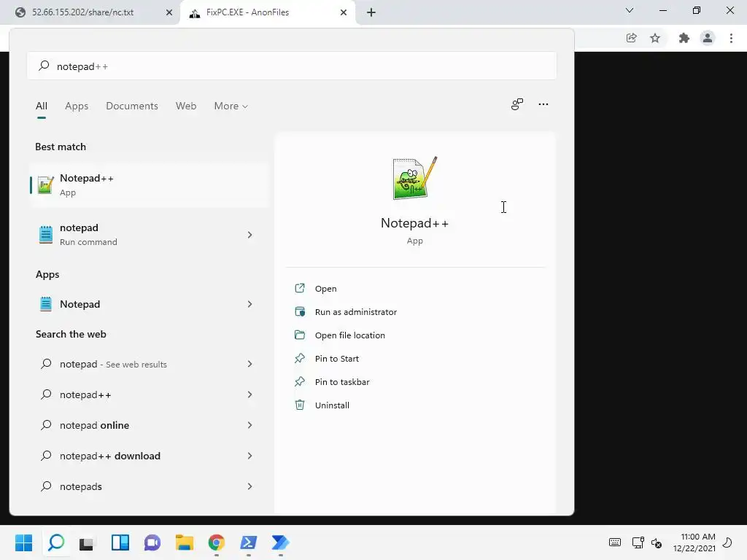
Task: Open the clock and date flyout
Action: click(694, 542)
